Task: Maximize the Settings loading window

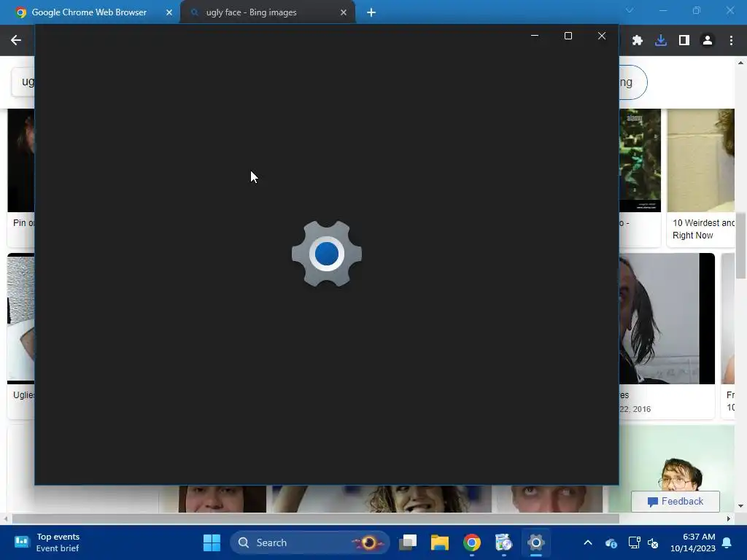Action: [x=568, y=36]
